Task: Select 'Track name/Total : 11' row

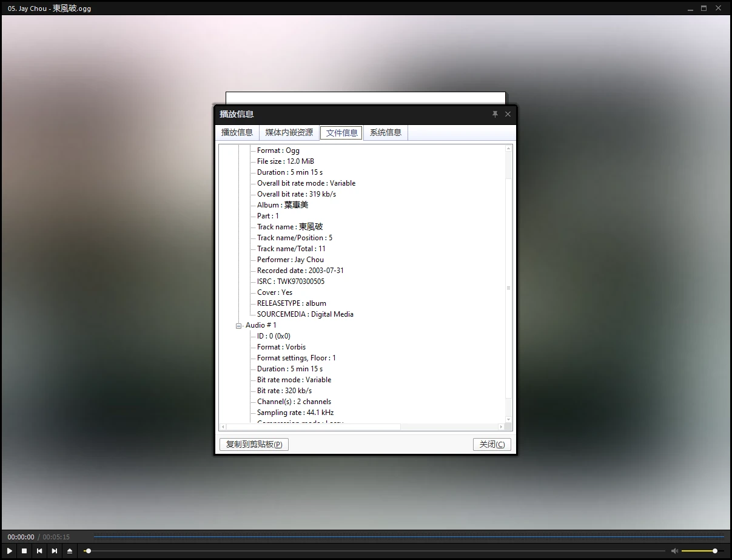Action: click(x=291, y=249)
